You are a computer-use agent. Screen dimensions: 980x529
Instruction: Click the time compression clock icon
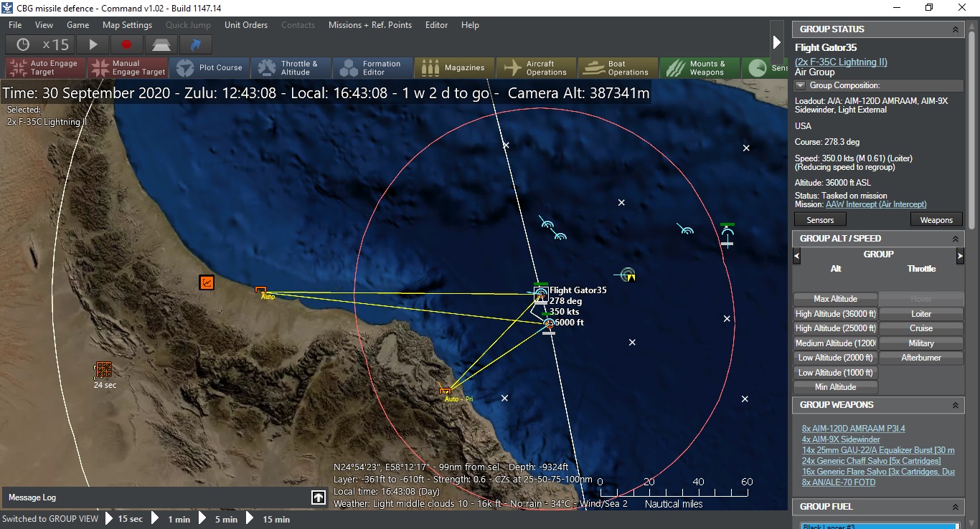click(23, 44)
